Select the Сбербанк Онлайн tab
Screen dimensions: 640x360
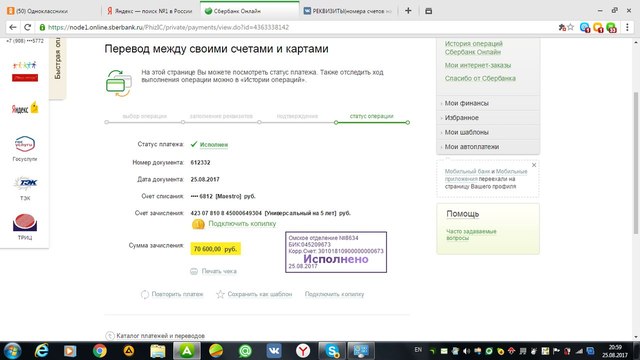pos(249,11)
